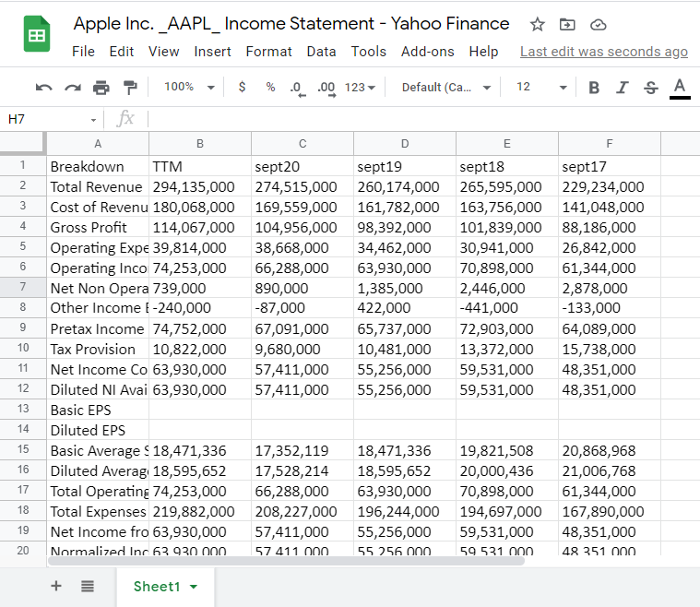Click the 'Tax Provision' cell
The image size is (700, 607).
click(x=98, y=349)
